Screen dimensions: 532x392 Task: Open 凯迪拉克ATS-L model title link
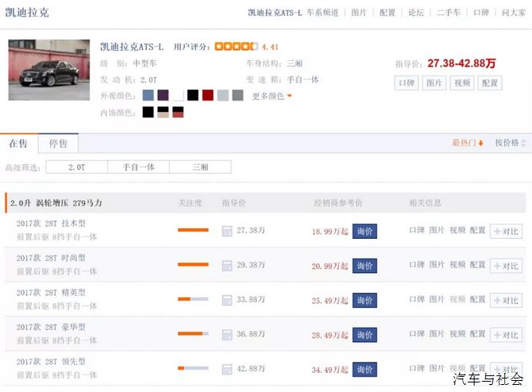click(x=132, y=47)
